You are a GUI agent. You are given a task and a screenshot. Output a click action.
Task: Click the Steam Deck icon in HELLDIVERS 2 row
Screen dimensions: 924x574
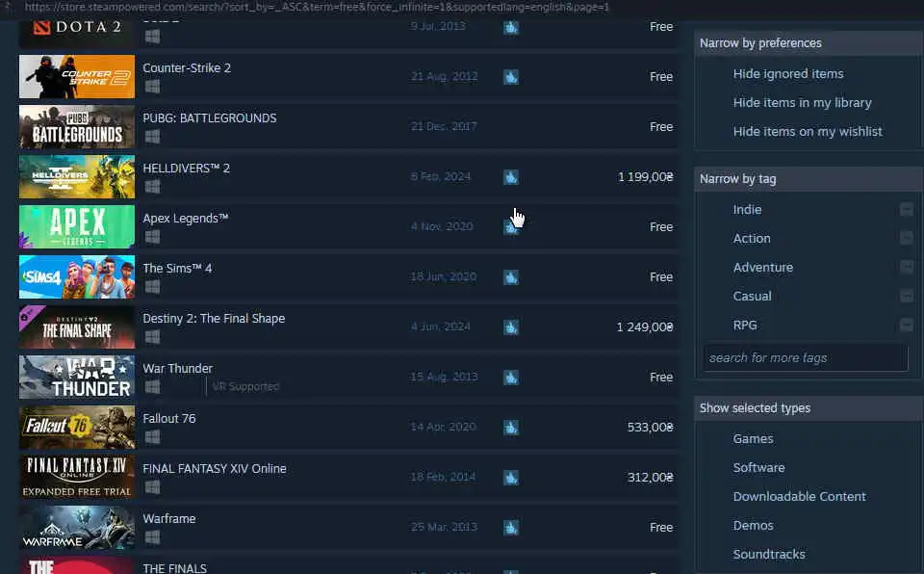tap(511, 177)
